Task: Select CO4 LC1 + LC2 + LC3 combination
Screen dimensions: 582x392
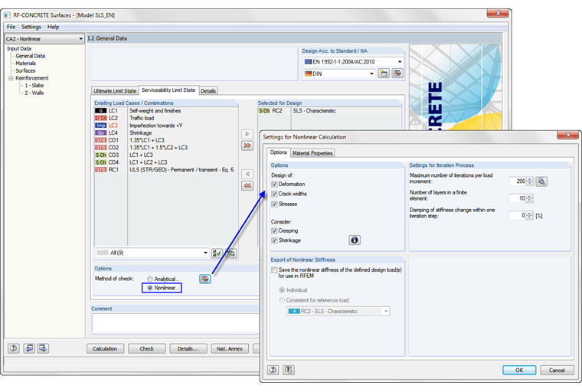Action: tap(166, 162)
